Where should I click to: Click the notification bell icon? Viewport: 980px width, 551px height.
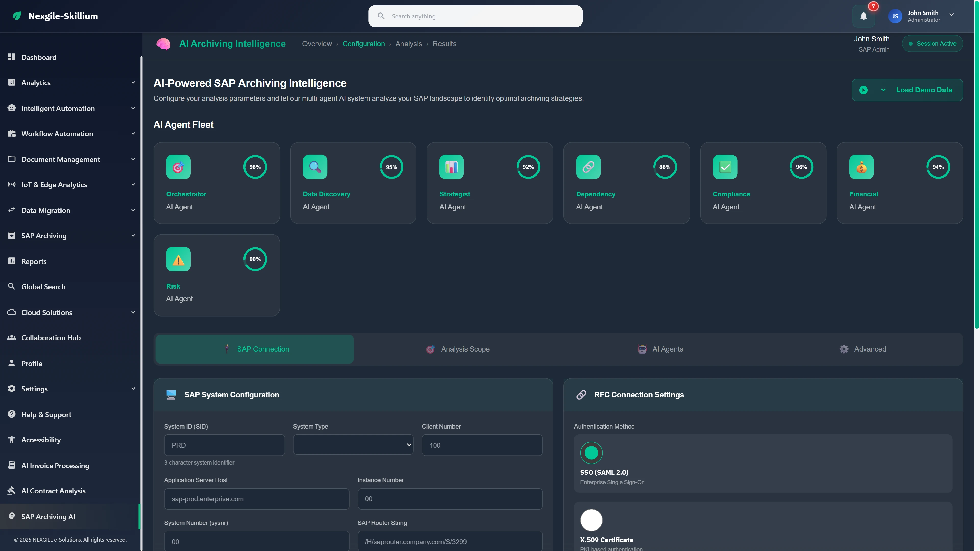864,16
